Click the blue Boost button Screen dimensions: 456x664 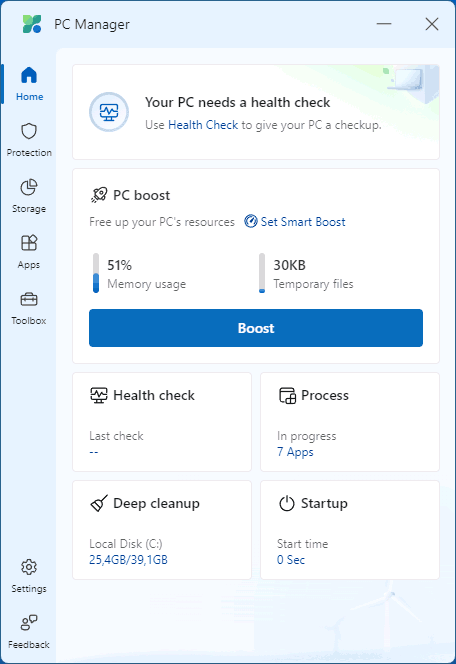point(256,328)
